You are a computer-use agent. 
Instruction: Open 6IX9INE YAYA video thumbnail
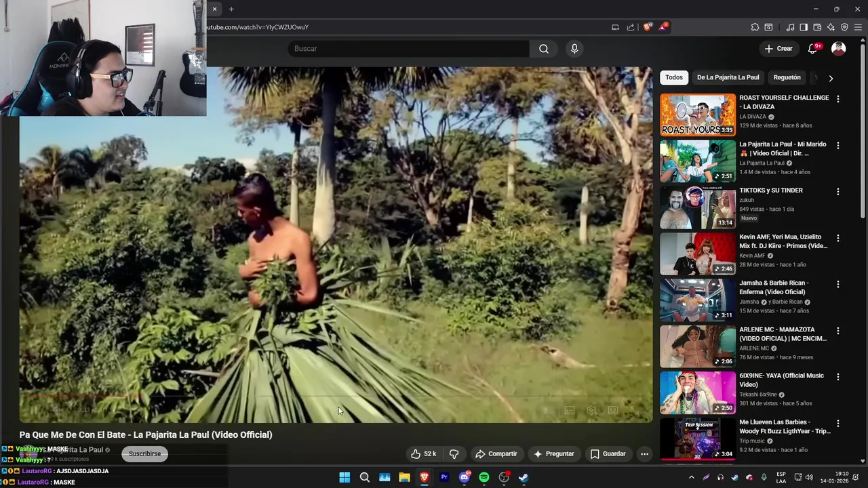point(698,392)
